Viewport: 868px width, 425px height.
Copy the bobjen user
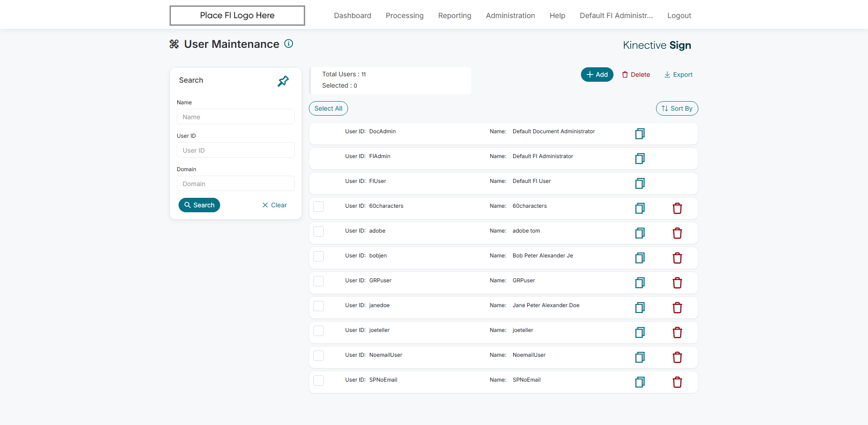click(x=640, y=258)
